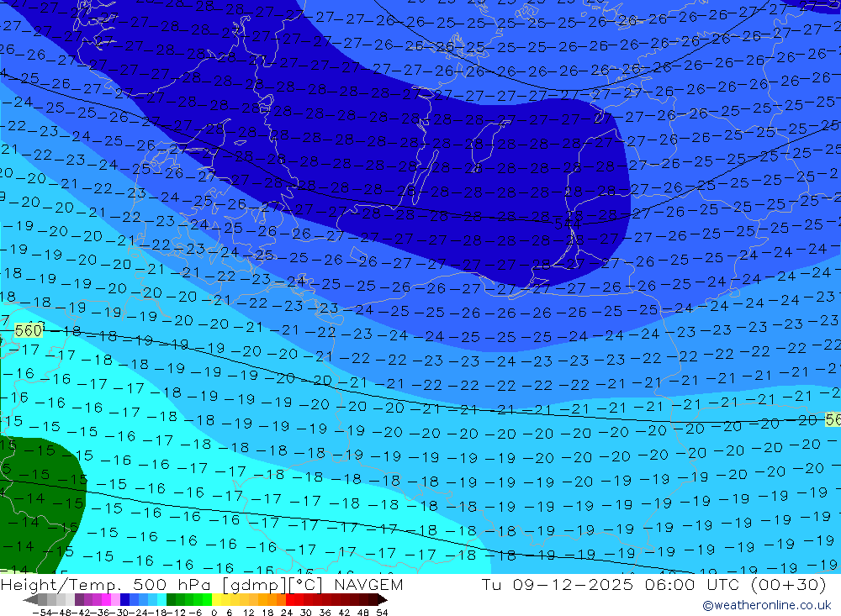Image resolution: width=841 pixels, height=616 pixels.
Task: Click the dark brown right arrow of scale
Action: [383, 599]
